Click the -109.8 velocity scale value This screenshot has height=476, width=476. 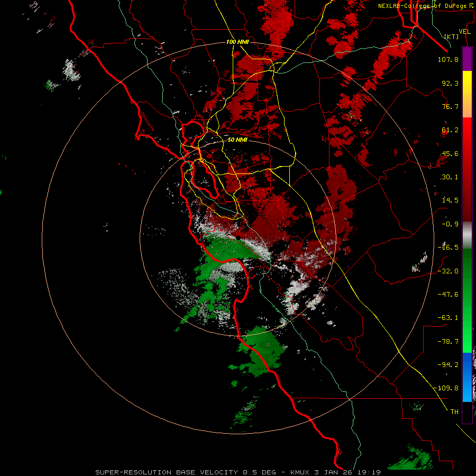pyautogui.click(x=446, y=388)
